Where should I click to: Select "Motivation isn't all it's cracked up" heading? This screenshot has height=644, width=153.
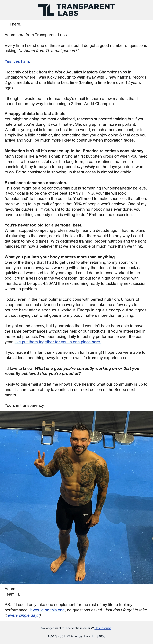pyautogui.click(x=74, y=151)
